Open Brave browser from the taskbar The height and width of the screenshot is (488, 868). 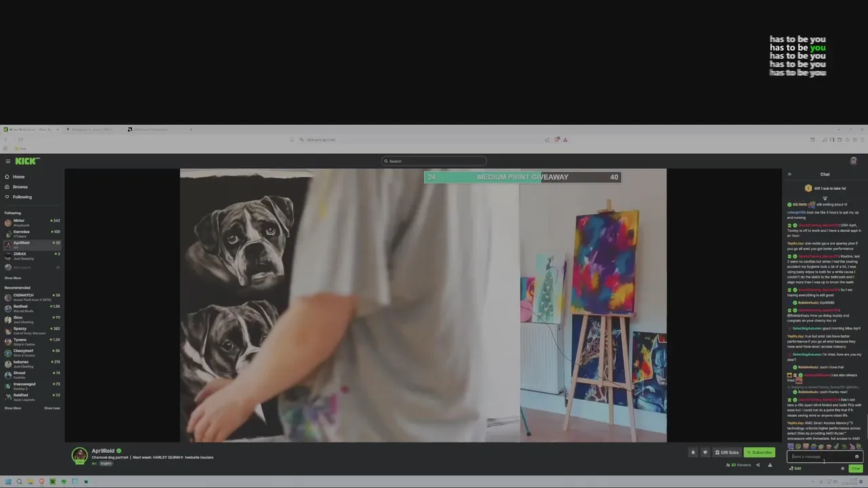point(41,482)
